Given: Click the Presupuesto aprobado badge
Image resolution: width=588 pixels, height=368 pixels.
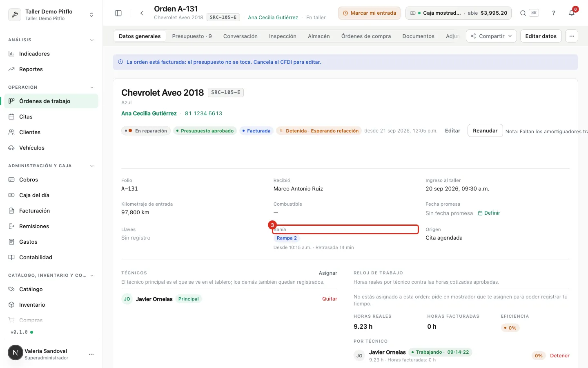Looking at the screenshot, I should click(x=205, y=131).
